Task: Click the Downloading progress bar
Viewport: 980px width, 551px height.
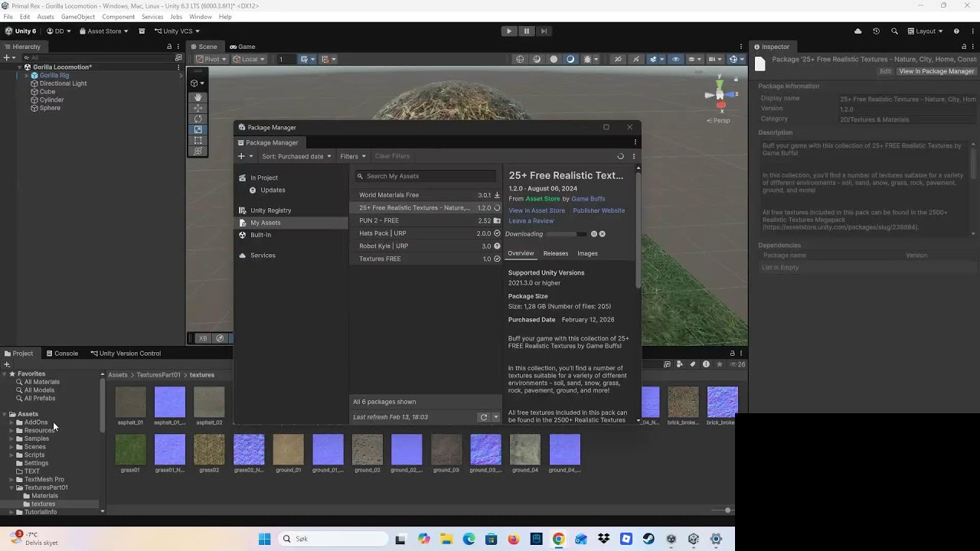Action: pos(567,234)
